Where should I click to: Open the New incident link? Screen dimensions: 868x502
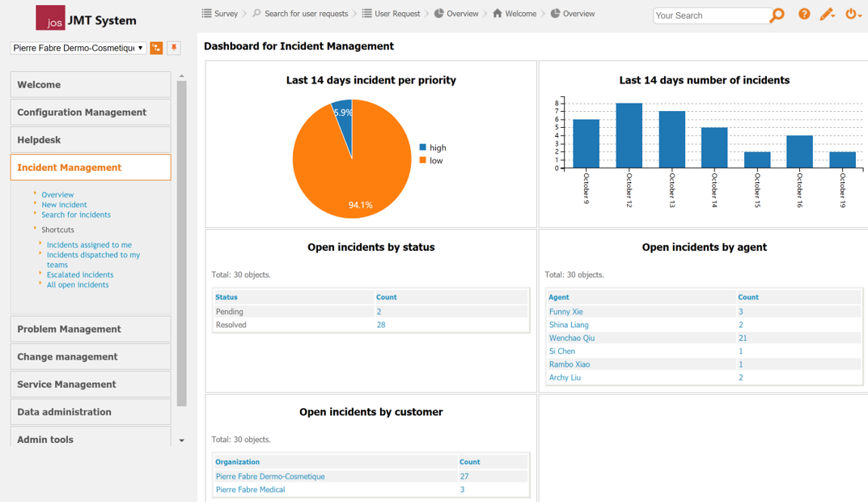[64, 205]
